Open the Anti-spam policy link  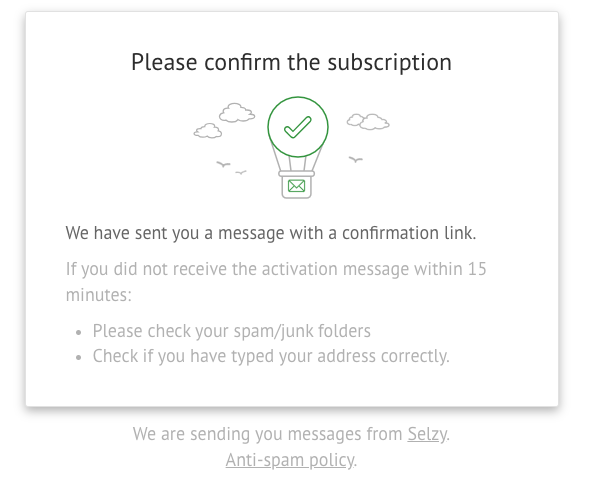290,460
